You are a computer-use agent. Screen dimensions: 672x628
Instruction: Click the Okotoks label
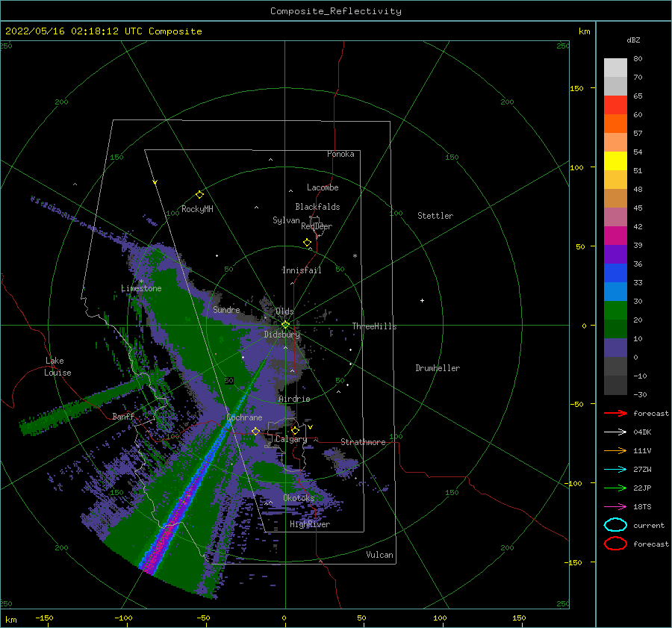point(299,497)
